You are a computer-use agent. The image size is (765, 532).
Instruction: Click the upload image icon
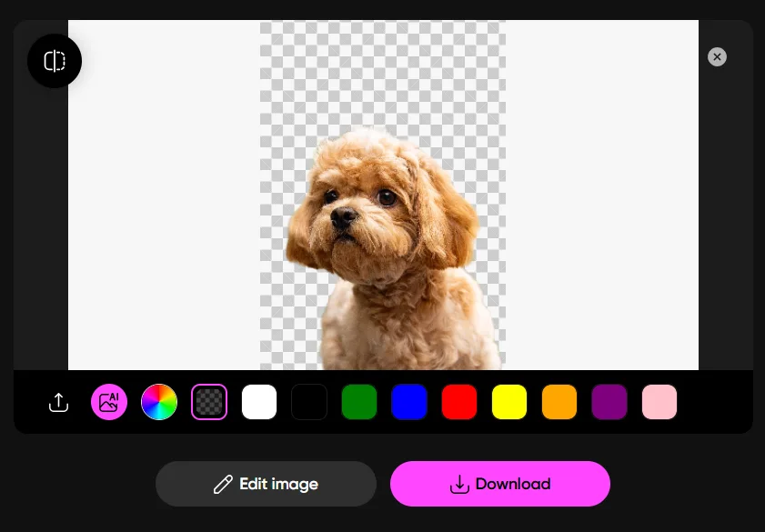[58, 402]
